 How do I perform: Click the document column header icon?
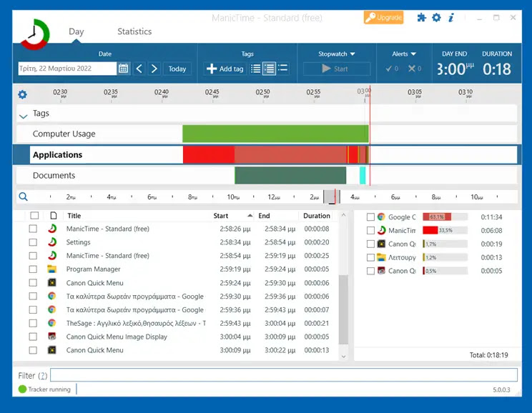pyautogui.click(x=53, y=216)
